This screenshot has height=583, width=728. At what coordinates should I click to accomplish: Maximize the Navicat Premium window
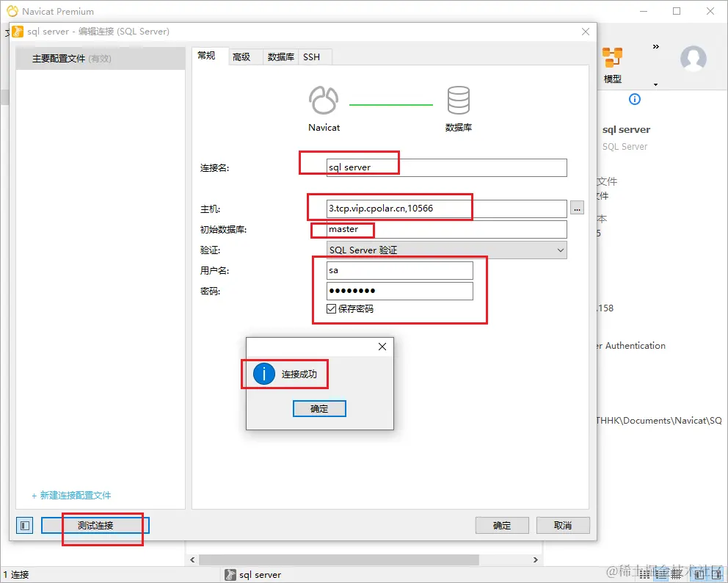point(677,11)
